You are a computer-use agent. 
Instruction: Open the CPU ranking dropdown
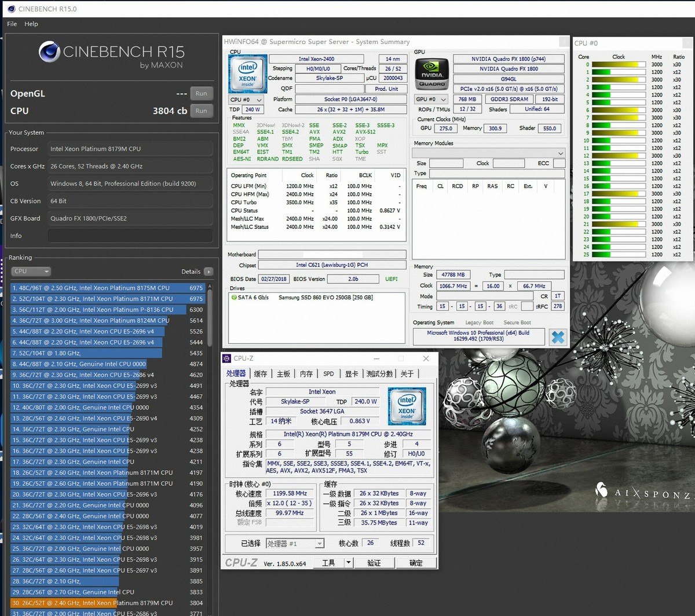(31, 271)
